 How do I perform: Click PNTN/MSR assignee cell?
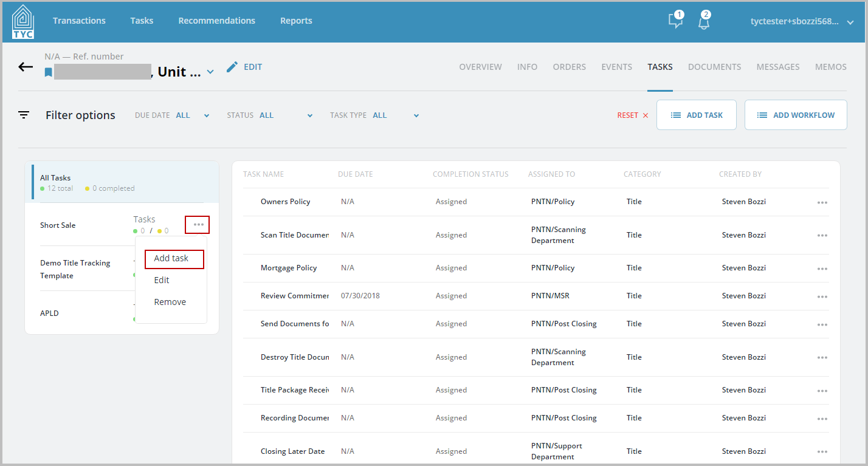pyautogui.click(x=550, y=296)
